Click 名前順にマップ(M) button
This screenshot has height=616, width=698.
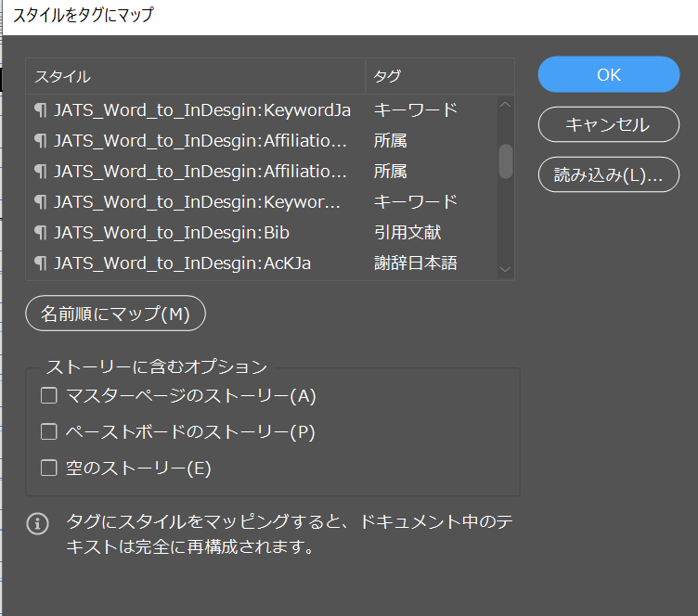(115, 314)
